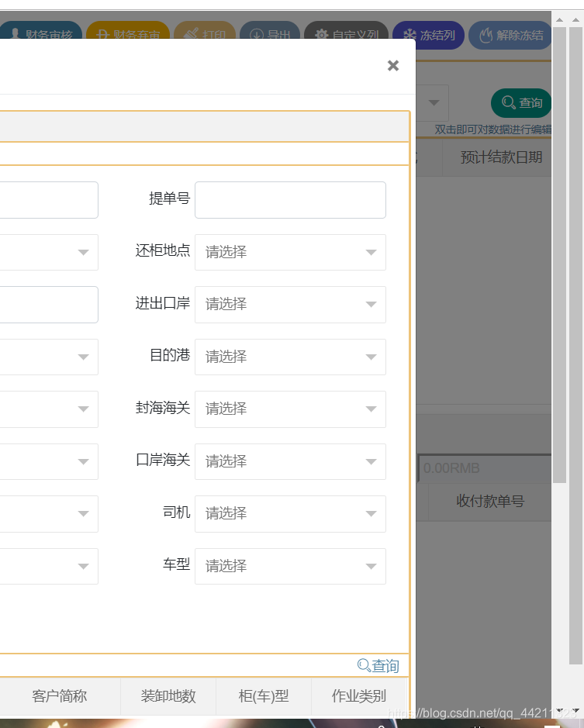Click the 0.00RMB amount field
584x728 pixels.
[x=485, y=468]
